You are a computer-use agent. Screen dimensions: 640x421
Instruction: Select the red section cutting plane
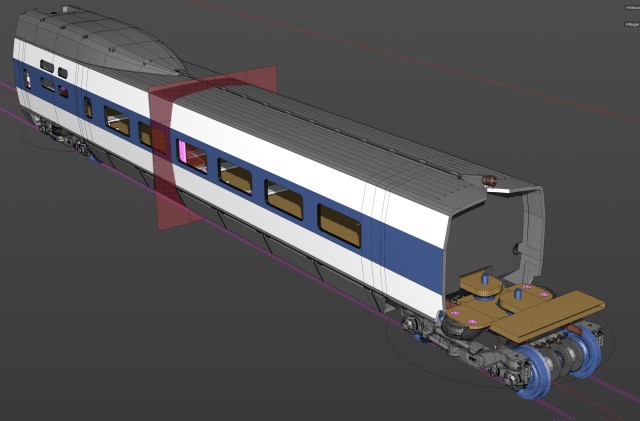point(213,148)
